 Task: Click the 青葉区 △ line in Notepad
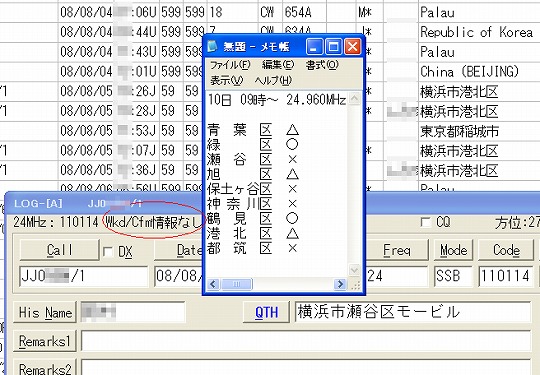(253, 130)
